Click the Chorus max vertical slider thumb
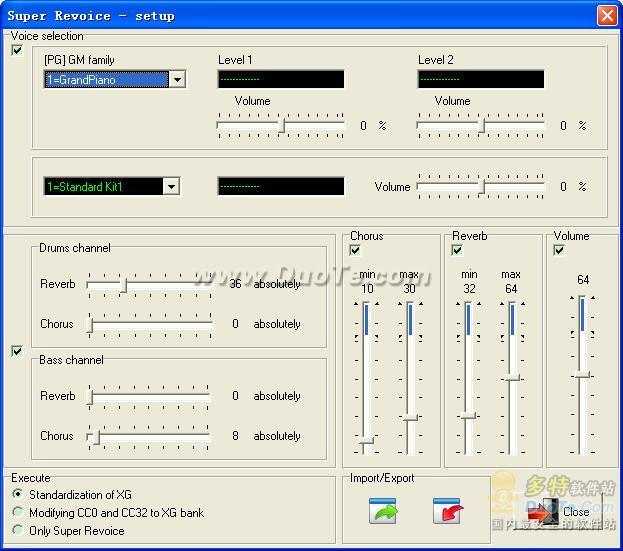Image resolution: width=623 pixels, height=551 pixels. 410,417
